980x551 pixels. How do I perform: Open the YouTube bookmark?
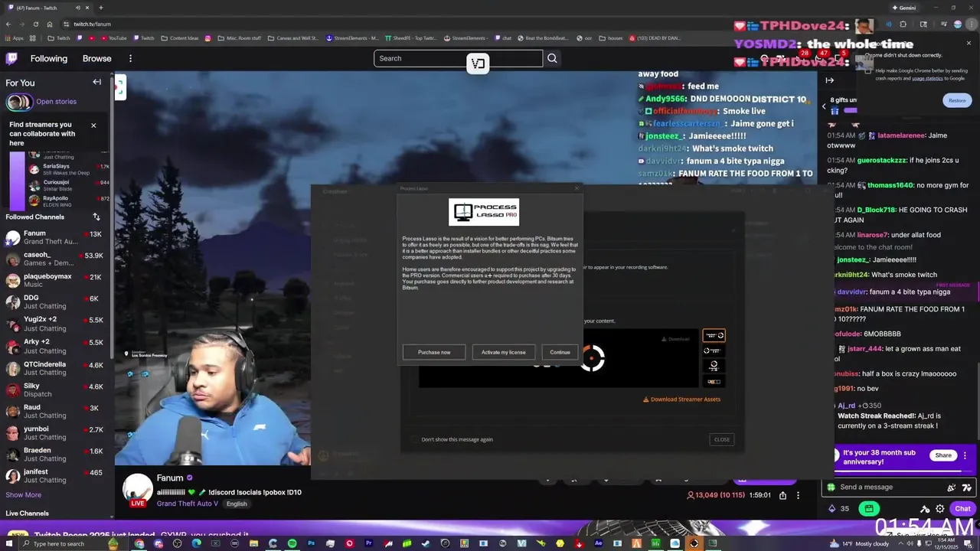tap(112, 37)
